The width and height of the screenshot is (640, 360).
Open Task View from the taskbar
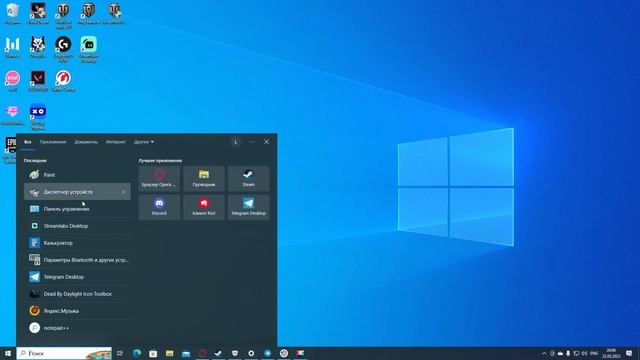pos(120,353)
